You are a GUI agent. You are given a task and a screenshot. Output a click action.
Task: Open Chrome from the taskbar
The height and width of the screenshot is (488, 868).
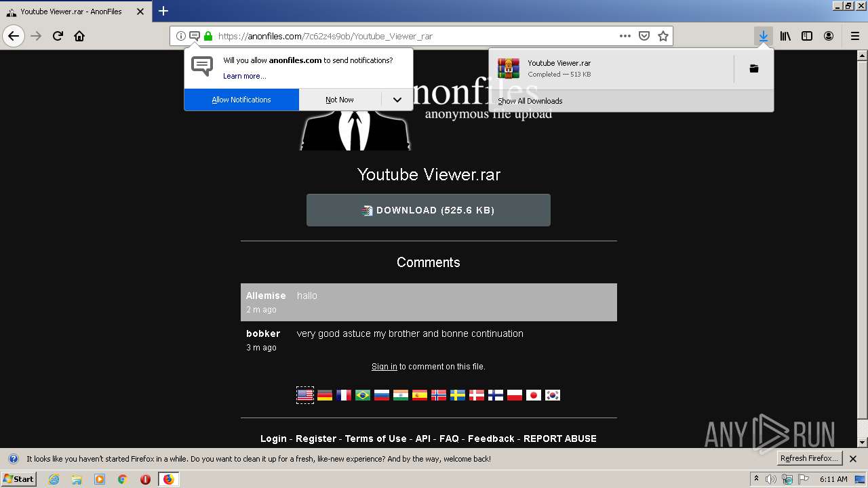click(x=122, y=479)
